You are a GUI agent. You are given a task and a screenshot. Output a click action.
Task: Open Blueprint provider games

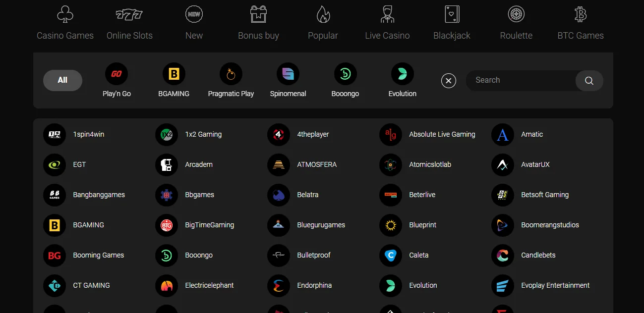408,225
